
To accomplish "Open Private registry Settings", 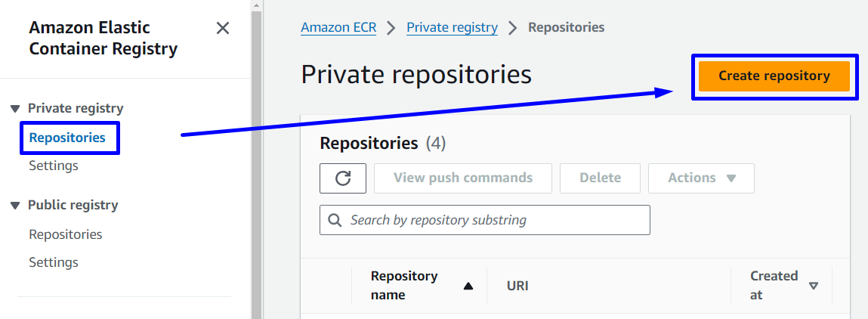I will [54, 166].
